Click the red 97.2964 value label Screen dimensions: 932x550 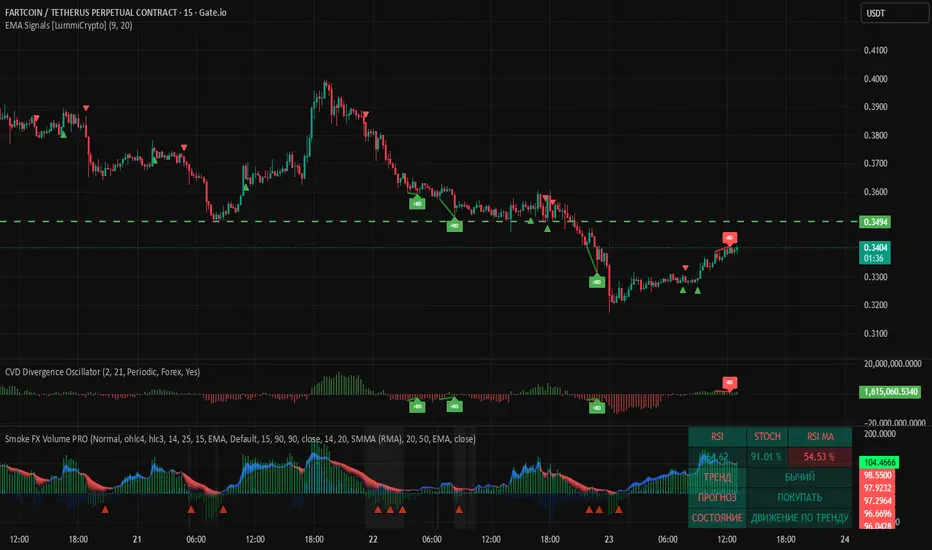[x=877, y=501]
